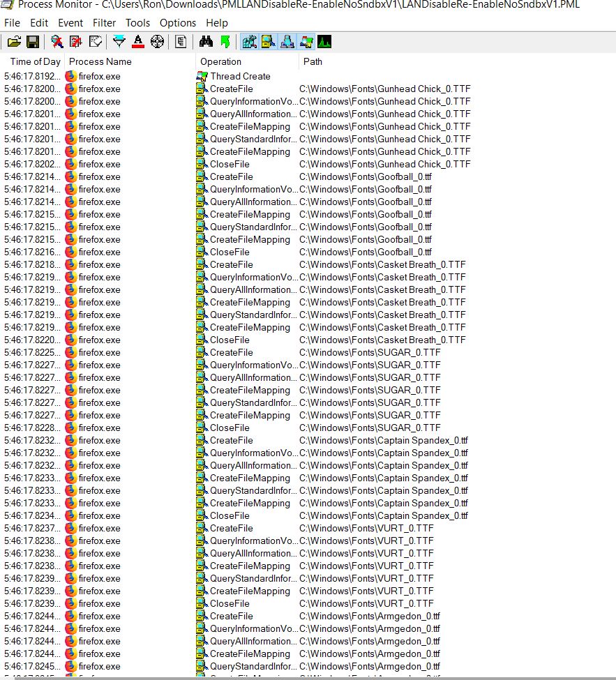Click the QueryAllInformation... operation for Captain Spandex_0.ttf
The height and width of the screenshot is (680, 616).
click(253, 466)
